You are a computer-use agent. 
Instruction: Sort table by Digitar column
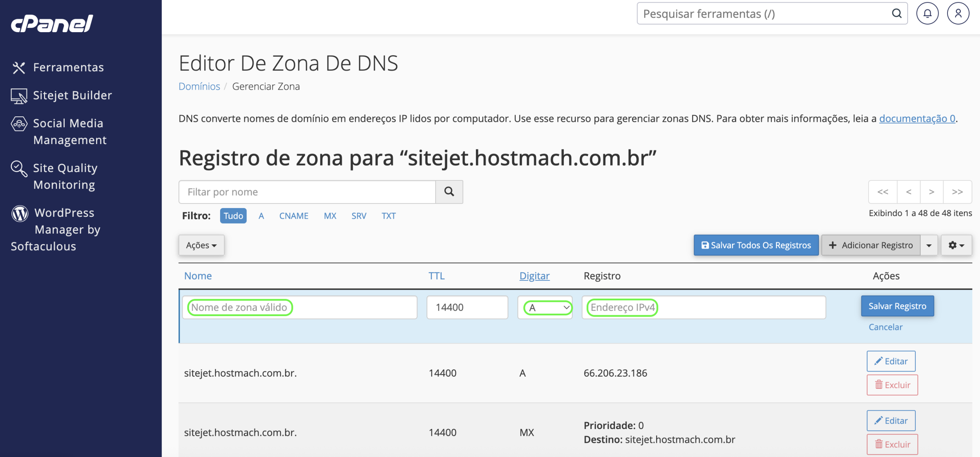point(534,276)
